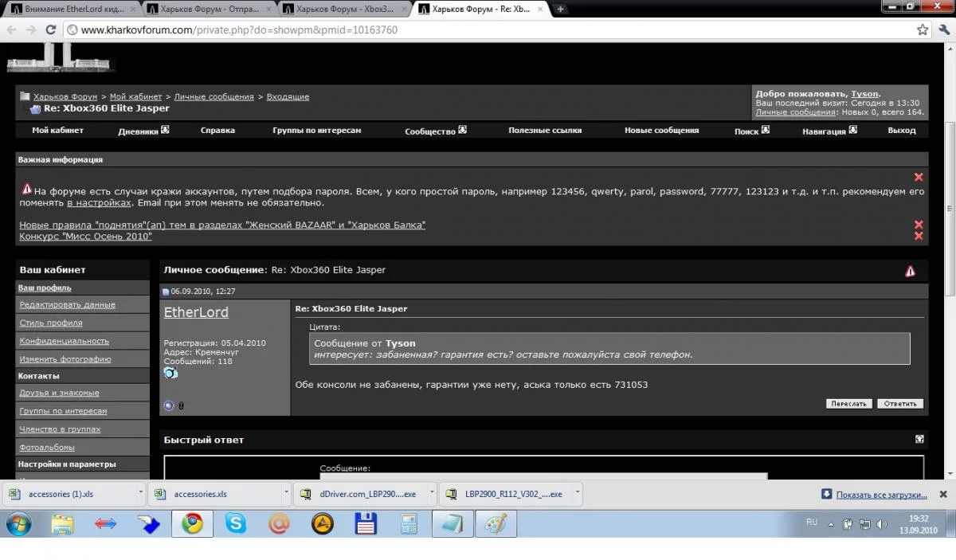
Task: Click the bookmark star icon in address bar
Action: point(923,29)
